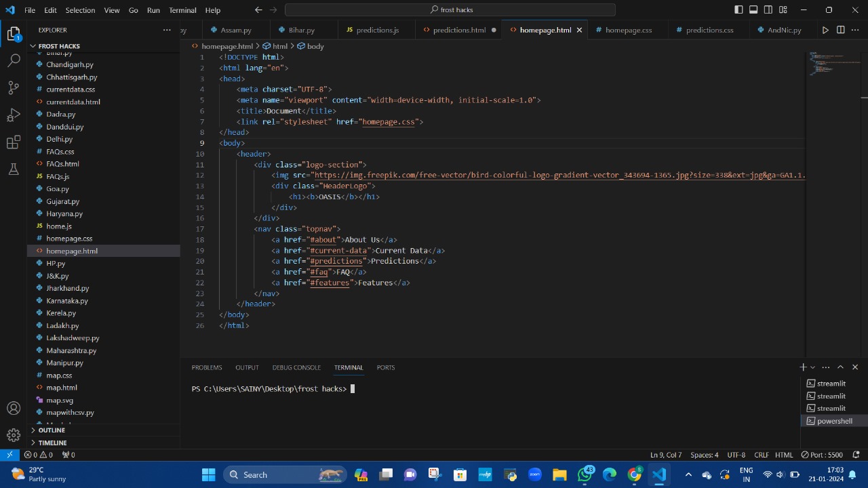Open WhatsApp from the taskbar
Screen dimensions: 868x488
click(585, 474)
